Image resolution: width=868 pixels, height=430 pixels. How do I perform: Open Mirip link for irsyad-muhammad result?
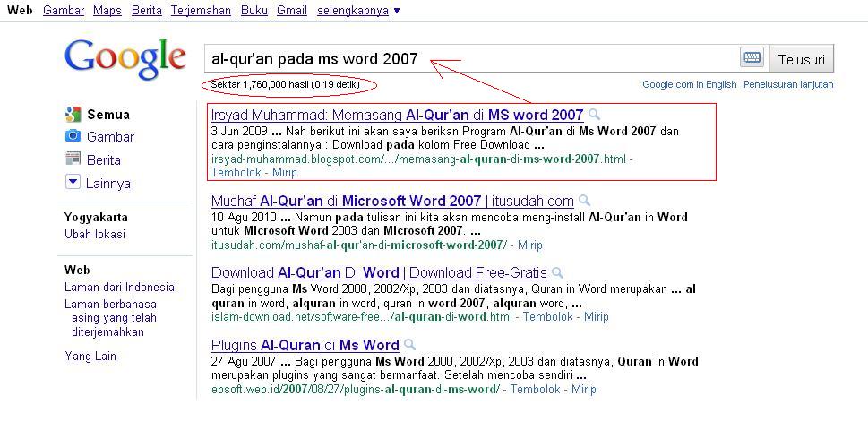pyautogui.click(x=285, y=172)
